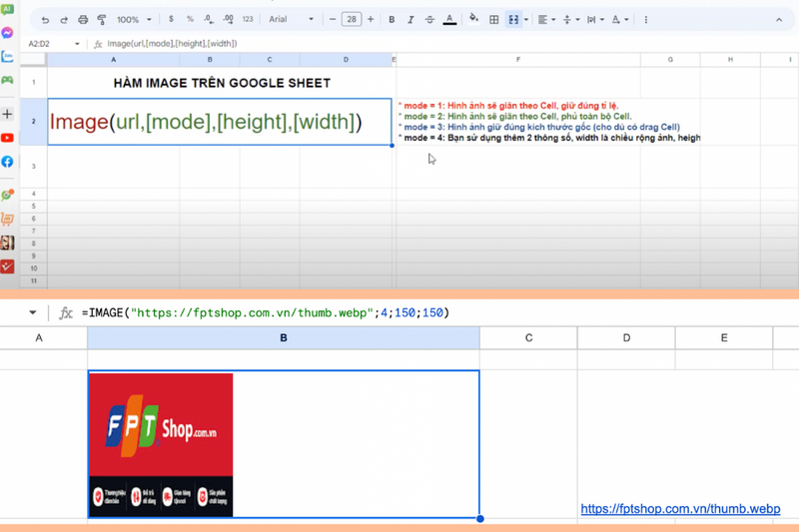Screen dimensions: 799x532
Task: Click the Redo icon in toolbar
Action: [64, 20]
